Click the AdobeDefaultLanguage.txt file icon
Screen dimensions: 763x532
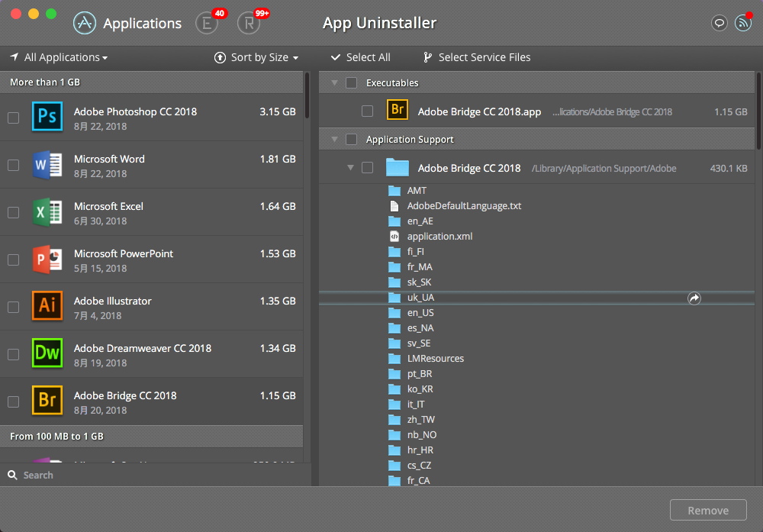(x=394, y=206)
